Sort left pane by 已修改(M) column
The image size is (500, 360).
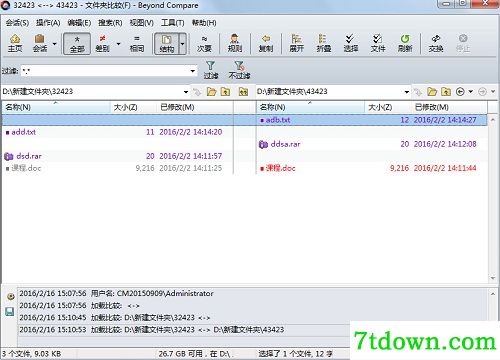point(195,107)
